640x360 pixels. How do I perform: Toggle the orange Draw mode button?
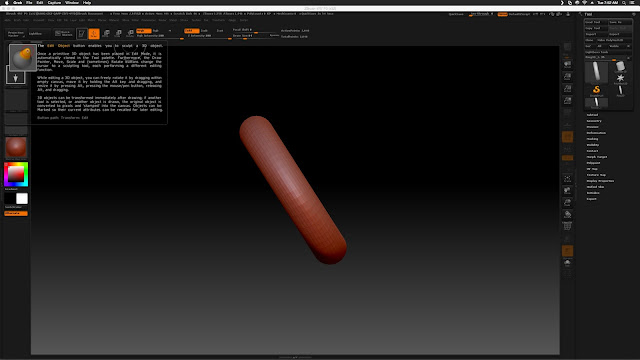click(x=94, y=34)
